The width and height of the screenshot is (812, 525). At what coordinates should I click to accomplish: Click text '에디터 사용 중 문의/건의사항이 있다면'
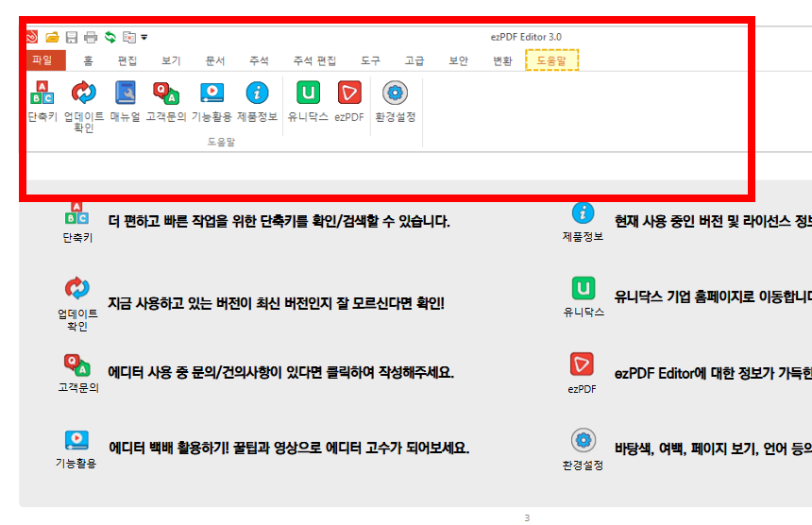point(214,372)
